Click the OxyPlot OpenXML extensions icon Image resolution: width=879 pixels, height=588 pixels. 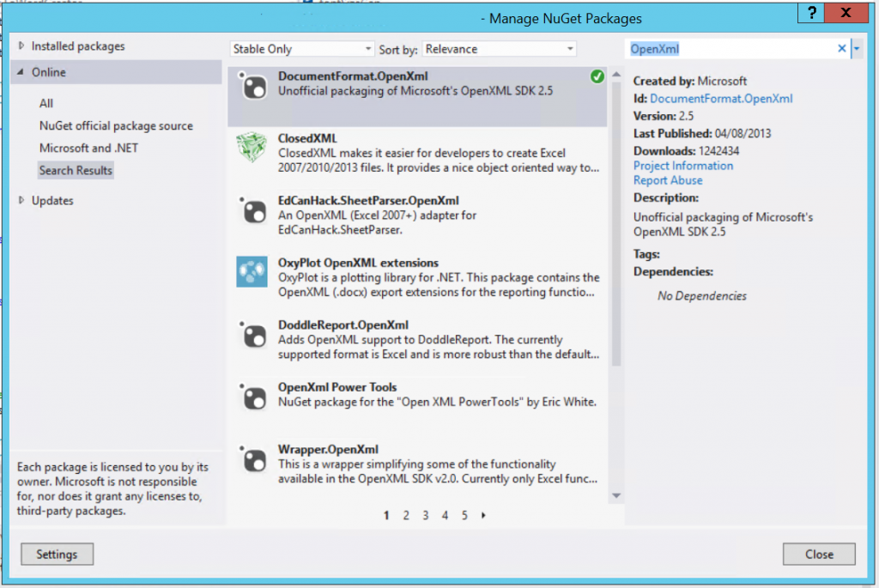tap(252, 272)
